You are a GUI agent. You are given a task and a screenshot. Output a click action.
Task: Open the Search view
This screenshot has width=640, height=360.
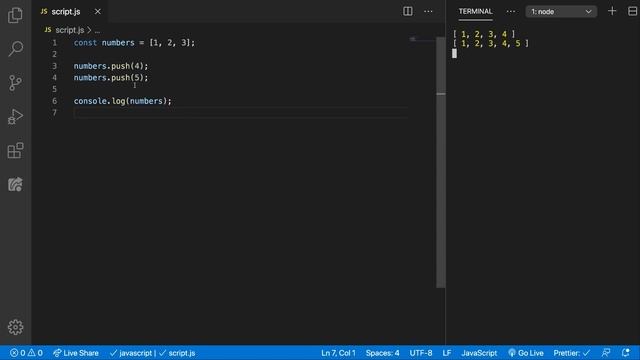click(16, 49)
